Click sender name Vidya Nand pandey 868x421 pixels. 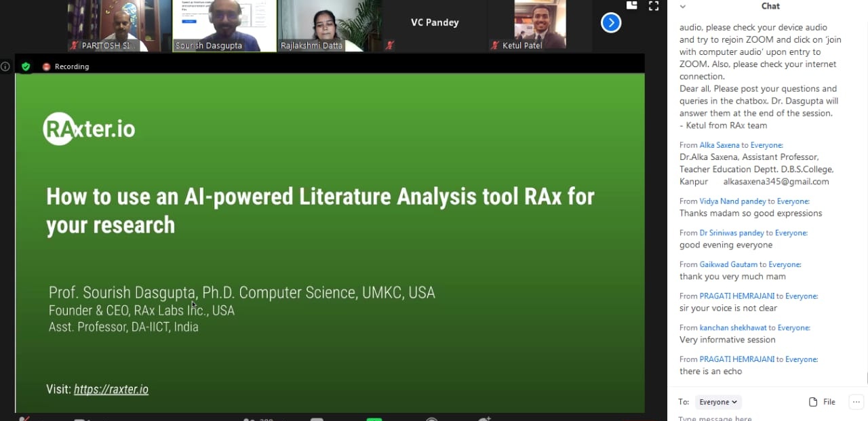733,201
